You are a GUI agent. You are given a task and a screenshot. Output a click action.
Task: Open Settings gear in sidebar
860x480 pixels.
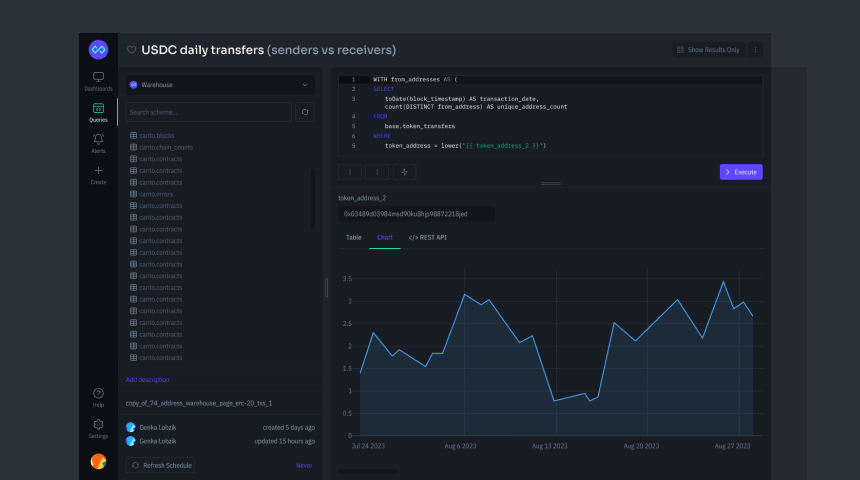coord(98,428)
